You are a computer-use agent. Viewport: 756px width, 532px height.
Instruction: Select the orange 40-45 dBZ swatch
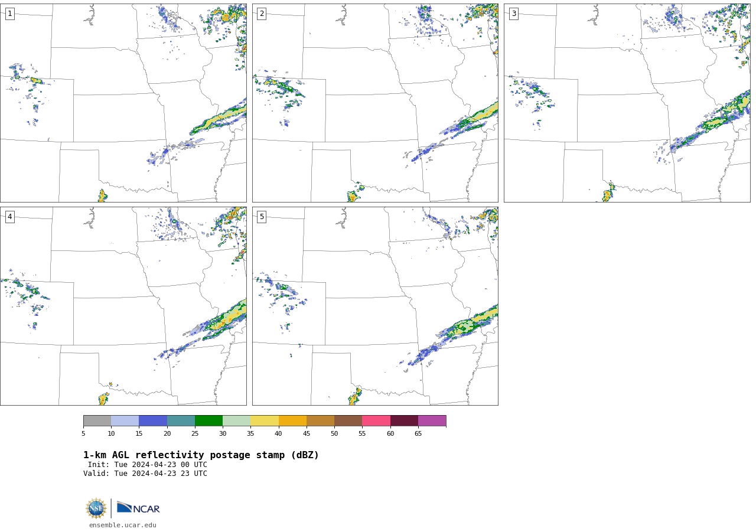click(292, 421)
